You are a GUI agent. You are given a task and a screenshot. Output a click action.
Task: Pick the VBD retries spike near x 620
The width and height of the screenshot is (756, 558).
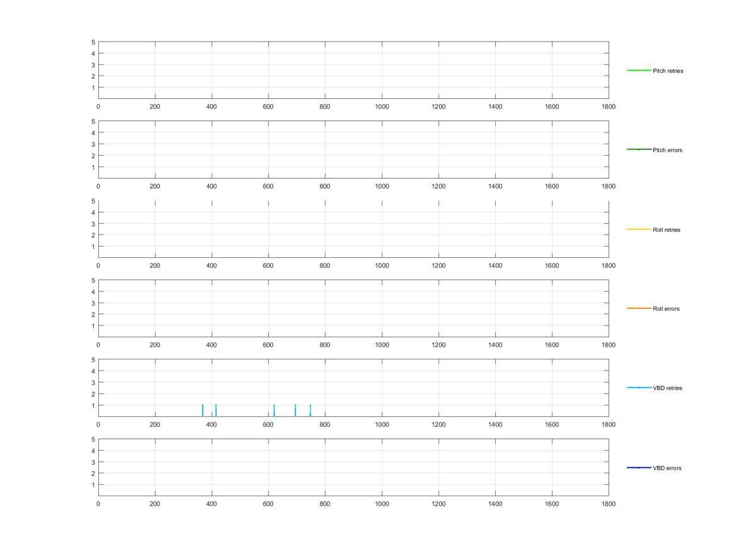pos(274,410)
